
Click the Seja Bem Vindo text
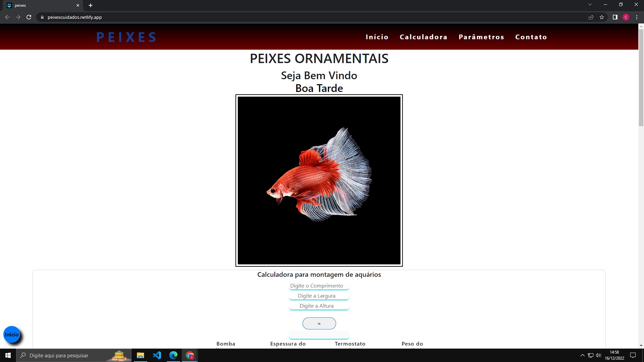[319, 75]
